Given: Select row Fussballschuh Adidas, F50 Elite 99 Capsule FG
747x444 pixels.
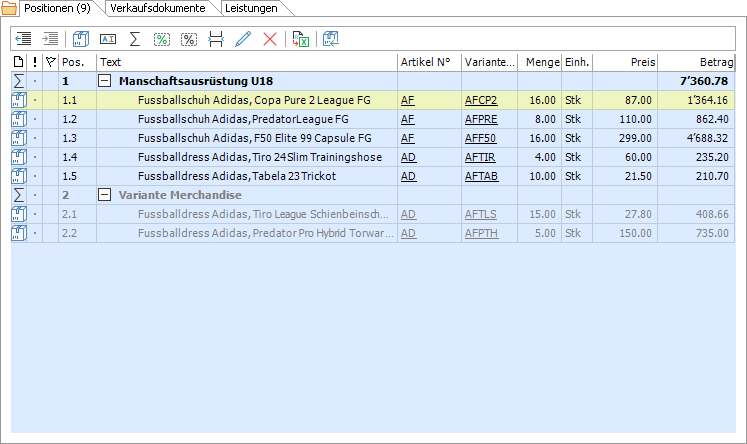Looking at the screenshot, I should point(373,138).
